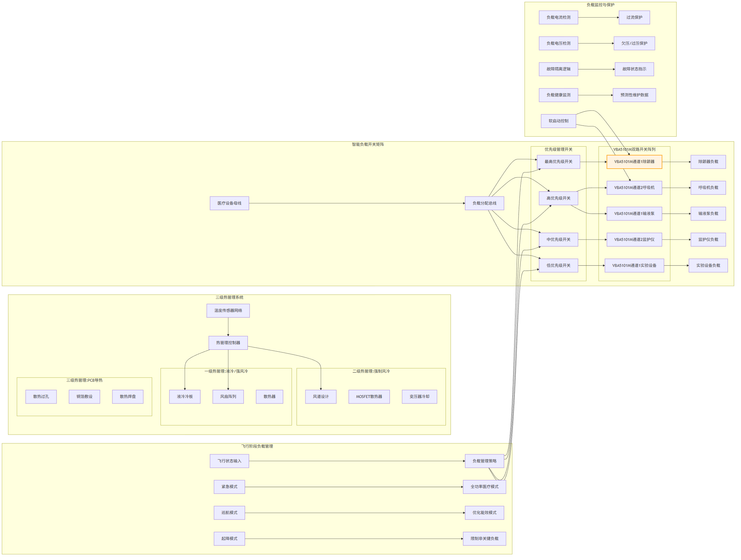Click the 变压器冷却 node
741x560 pixels.
click(x=419, y=397)
